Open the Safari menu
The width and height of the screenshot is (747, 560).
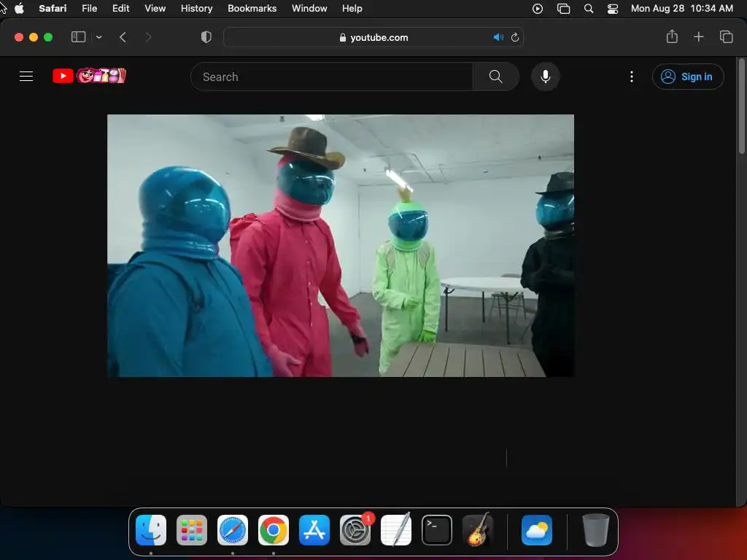point(53,8)
